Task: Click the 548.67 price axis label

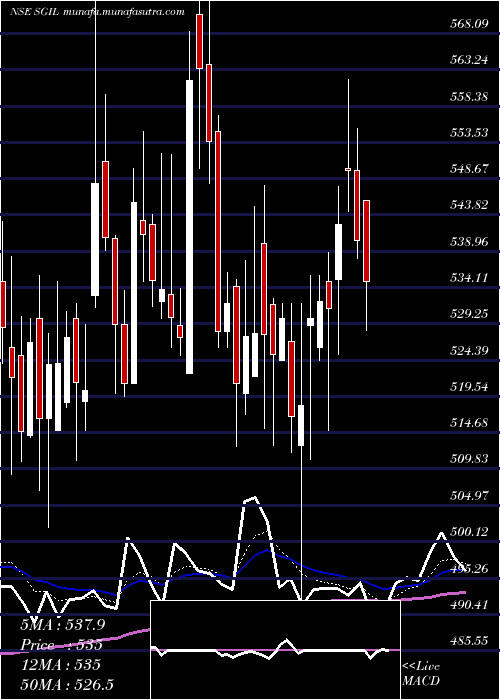Action: (x=468, y=169)
